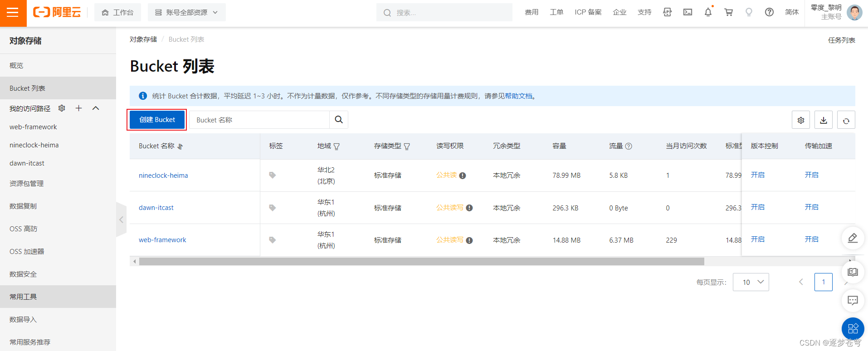Sort by Bucket 名称 column

pyautogui.click(x=180, y=146)
